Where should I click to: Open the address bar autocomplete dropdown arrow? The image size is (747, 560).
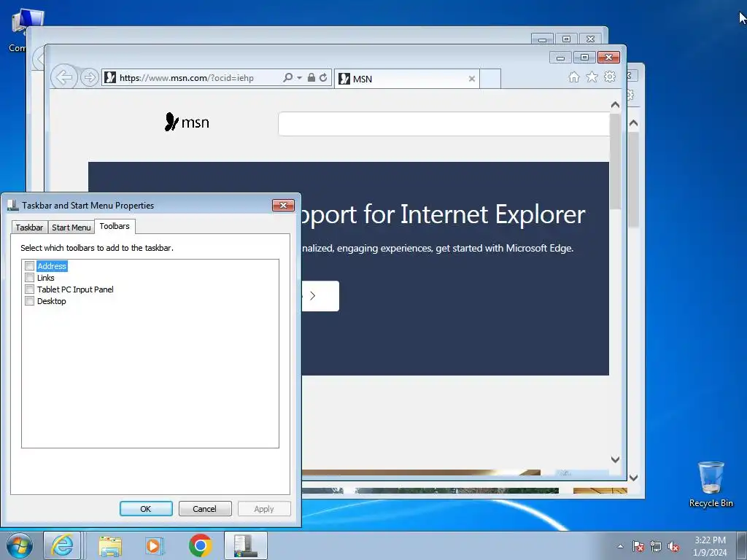pyautogui.click(x=299, y=77)
